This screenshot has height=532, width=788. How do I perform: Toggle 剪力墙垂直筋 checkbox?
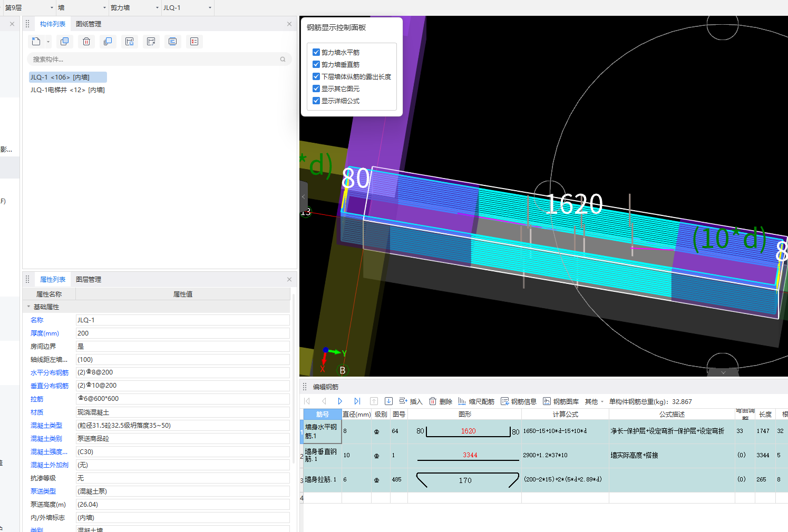click(x=316, y=64)
